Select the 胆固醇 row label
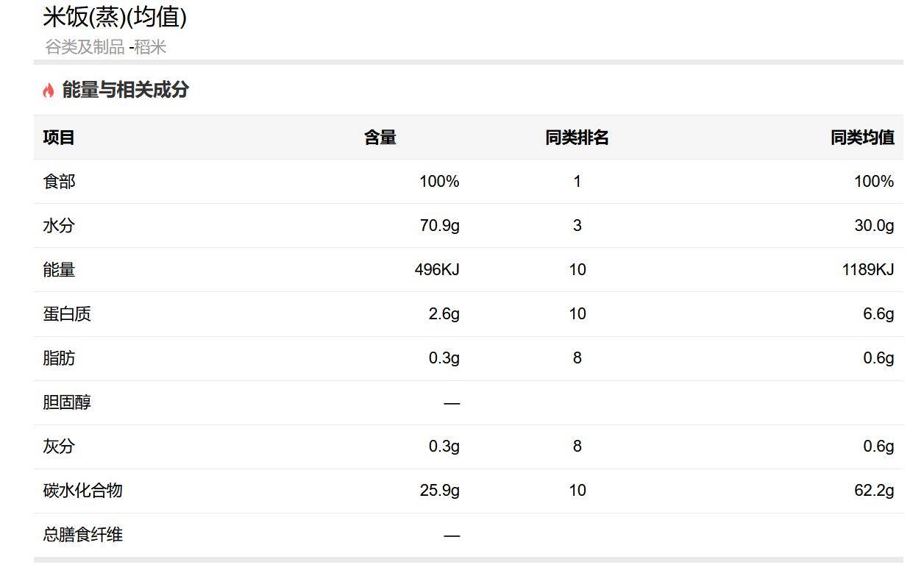This screenshot has width=924, height=576. tap(67, 402)
